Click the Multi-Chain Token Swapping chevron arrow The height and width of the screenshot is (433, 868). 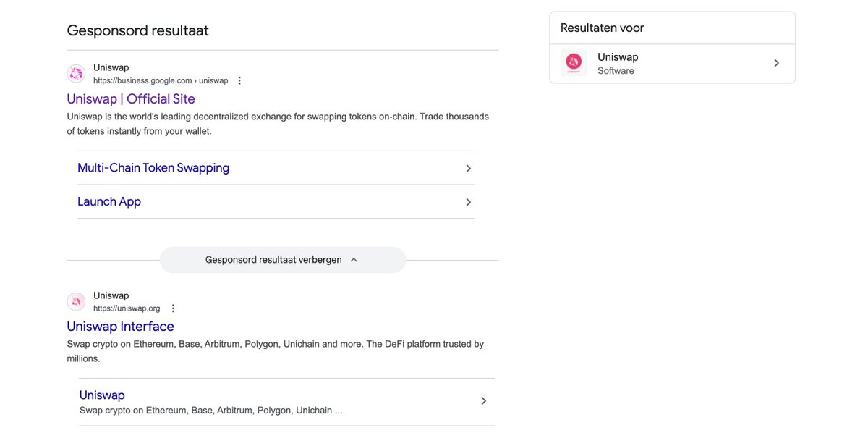[468, 168]
